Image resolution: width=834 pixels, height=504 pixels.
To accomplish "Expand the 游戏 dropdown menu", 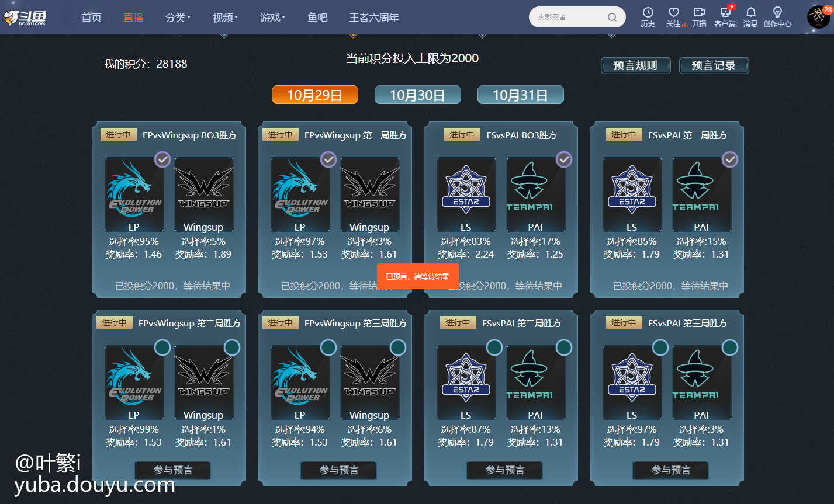I will tap(273, 18).
